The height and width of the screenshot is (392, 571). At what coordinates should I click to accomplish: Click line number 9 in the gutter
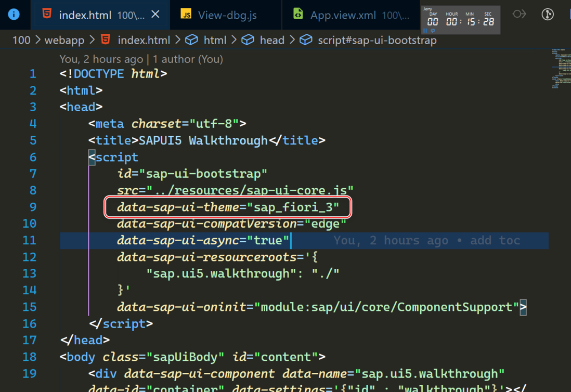click(33, 207)
